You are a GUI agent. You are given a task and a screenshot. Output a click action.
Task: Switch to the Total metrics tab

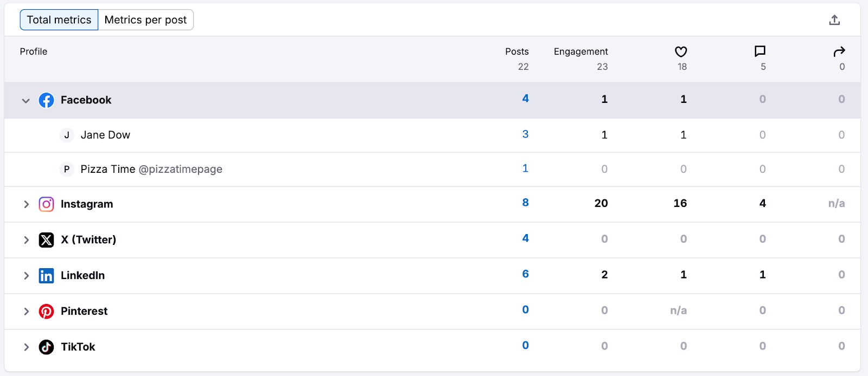[59, 20]
